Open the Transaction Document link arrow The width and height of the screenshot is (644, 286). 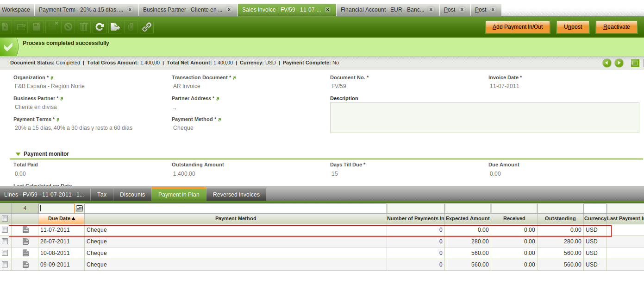pos(235,78)
